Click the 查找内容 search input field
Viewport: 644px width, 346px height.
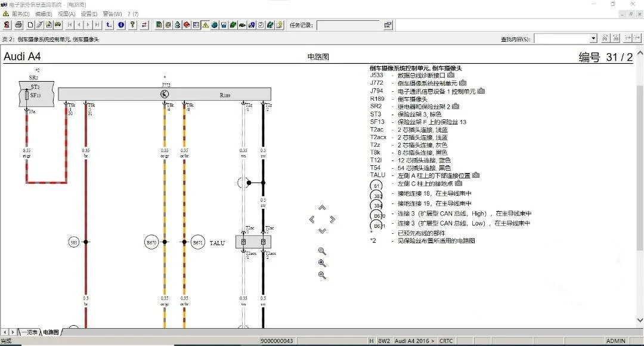[562, 39]
